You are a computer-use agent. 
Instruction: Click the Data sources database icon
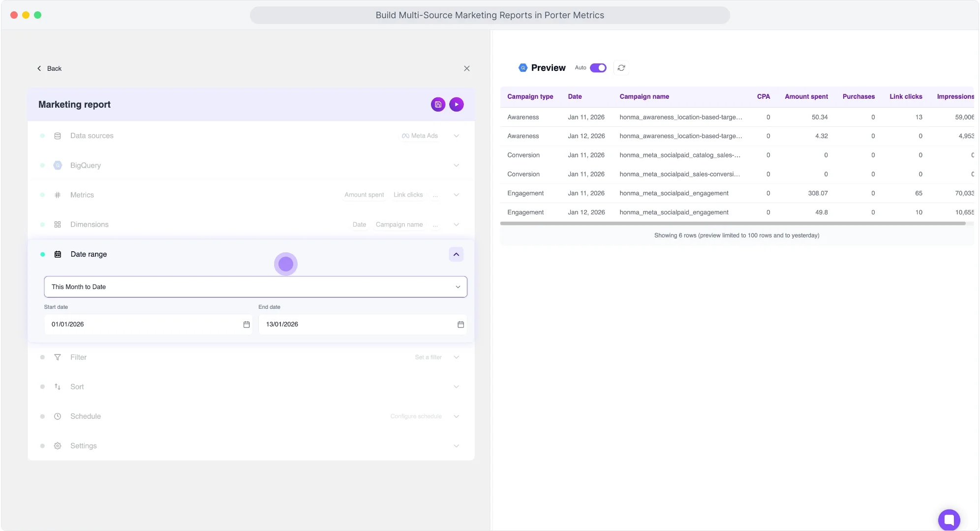pos(58,135)
